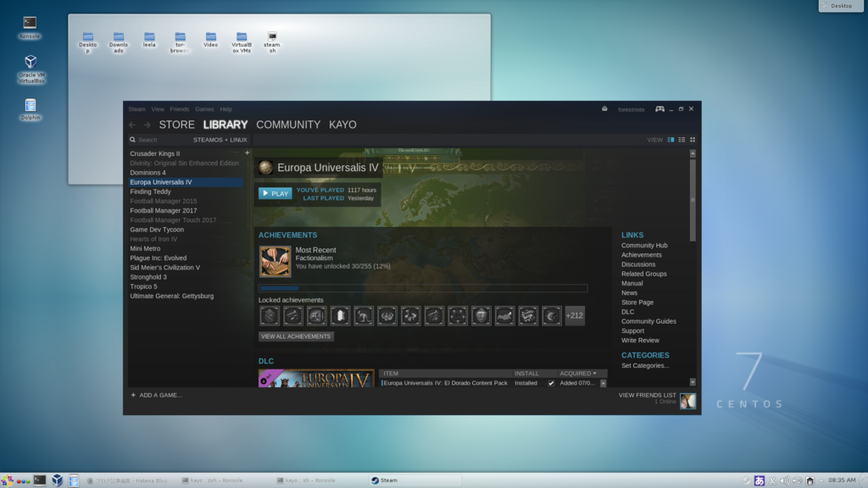This screenshot has width=868, height=488.
Task: Switch library to detail view icon
Action: point(670,139)
